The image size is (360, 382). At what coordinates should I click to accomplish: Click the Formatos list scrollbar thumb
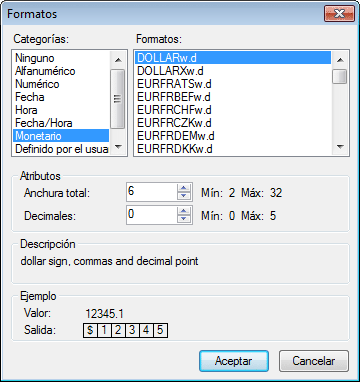(340, 76)
